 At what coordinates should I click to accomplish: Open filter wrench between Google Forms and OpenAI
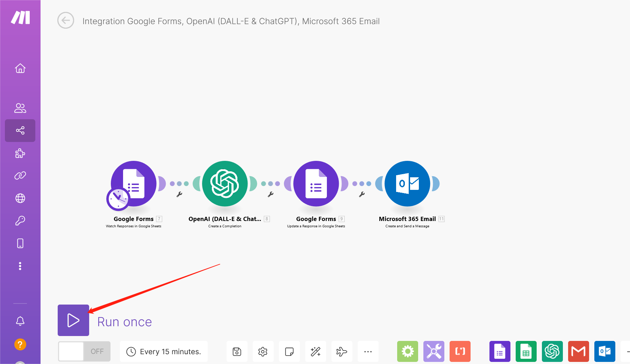pos(179,194)
